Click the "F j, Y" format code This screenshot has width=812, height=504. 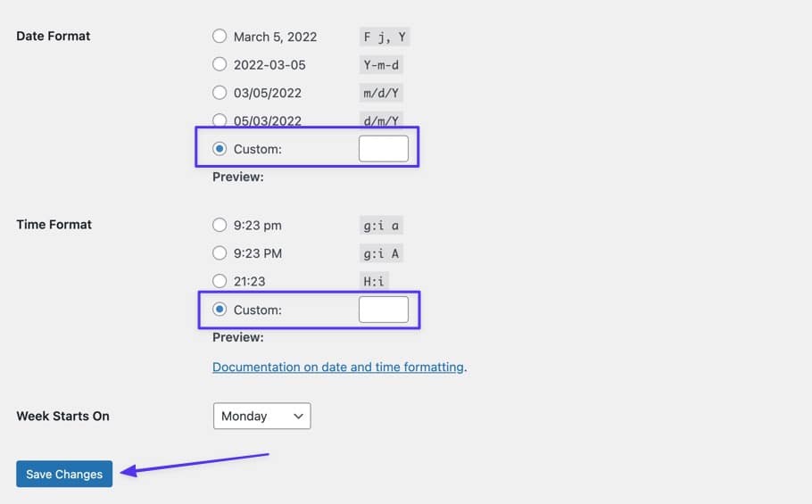click(384, 37)
